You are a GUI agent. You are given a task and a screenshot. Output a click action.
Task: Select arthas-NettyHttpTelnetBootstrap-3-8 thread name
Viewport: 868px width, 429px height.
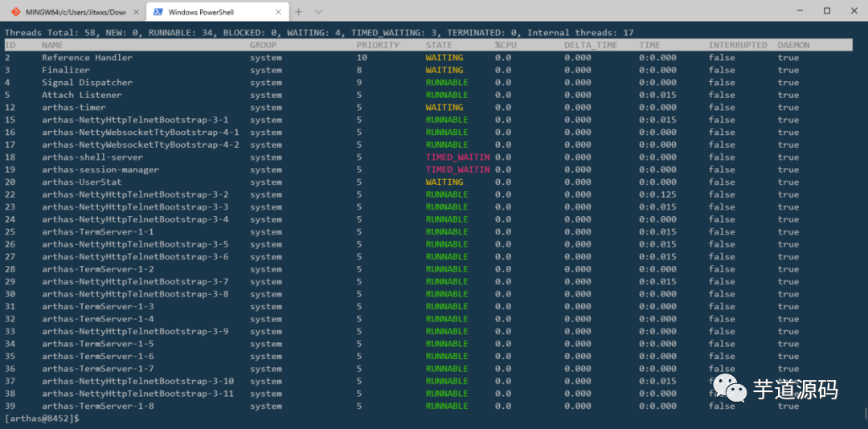click(x=135, y=294)
